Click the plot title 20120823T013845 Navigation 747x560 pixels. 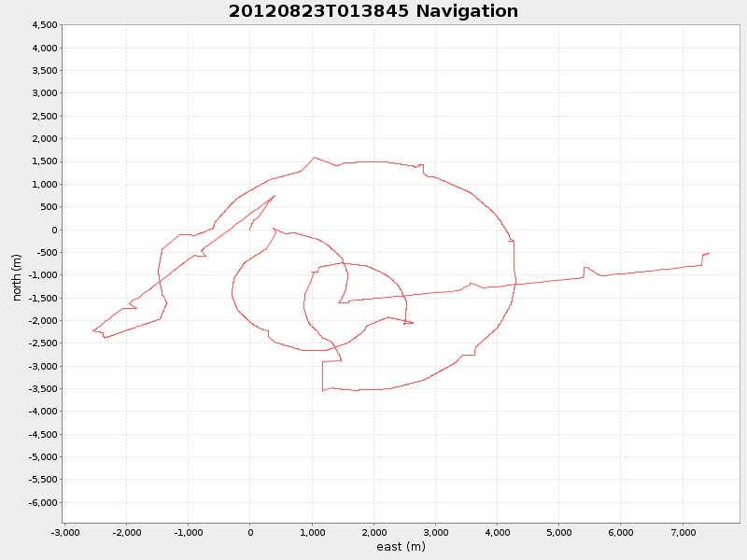[x=372, y=12]
